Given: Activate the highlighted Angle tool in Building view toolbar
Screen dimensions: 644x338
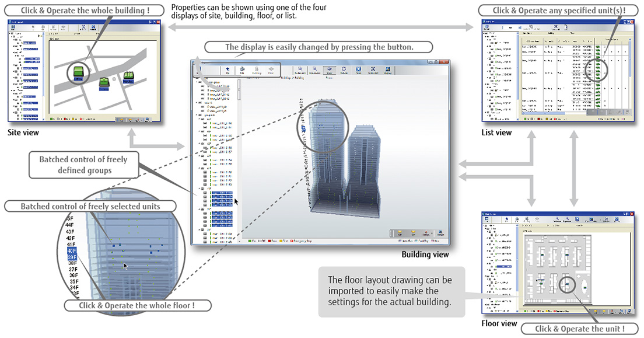Looking at the screenshot, I should click(328, 69).
